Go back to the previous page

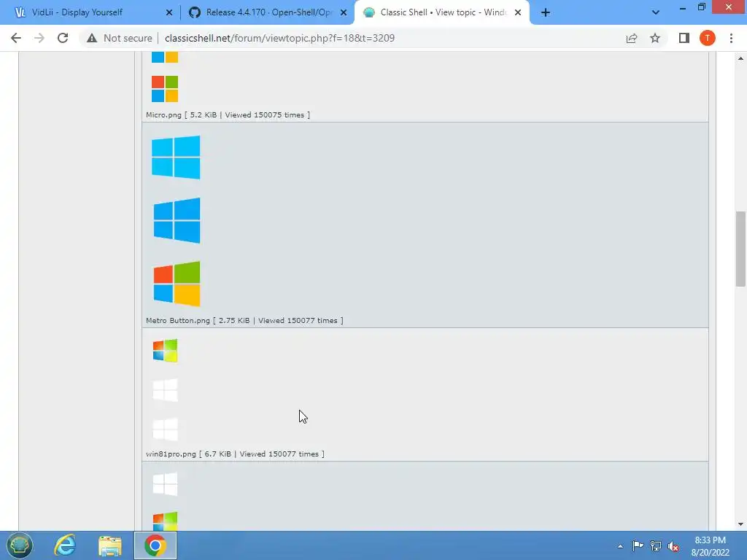[x=16, y=38]
